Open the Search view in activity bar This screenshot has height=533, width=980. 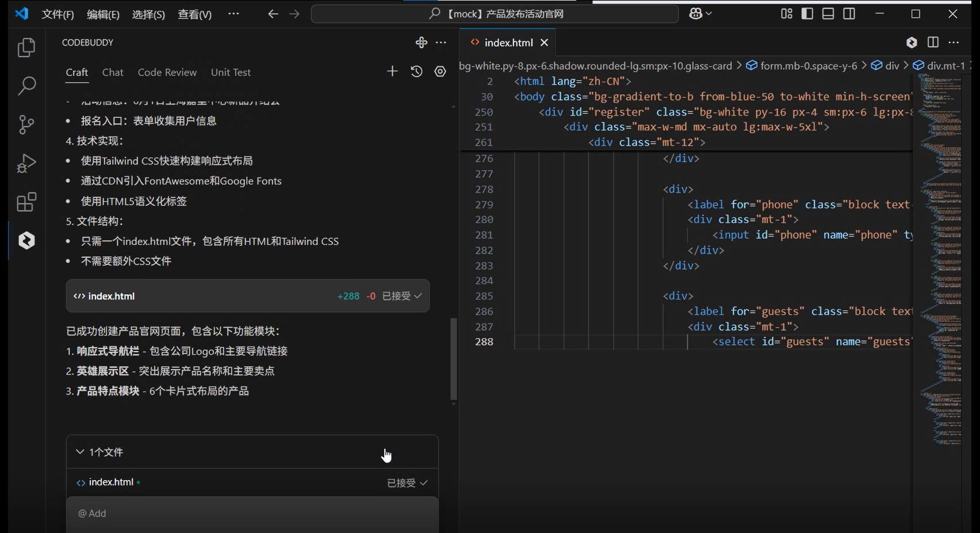click(26, 86)
